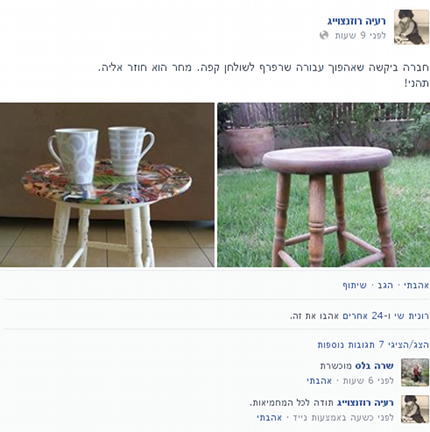The image size is (430, 432).
Task: Click the 'לפני 9 שעות' timestamp
Action: (360, 35)
